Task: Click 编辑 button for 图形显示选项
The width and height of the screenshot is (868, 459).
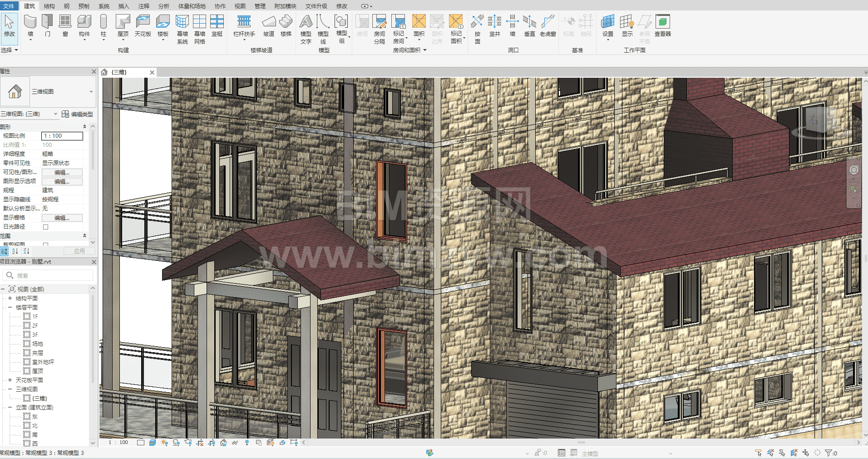Action: coord(62,181)
